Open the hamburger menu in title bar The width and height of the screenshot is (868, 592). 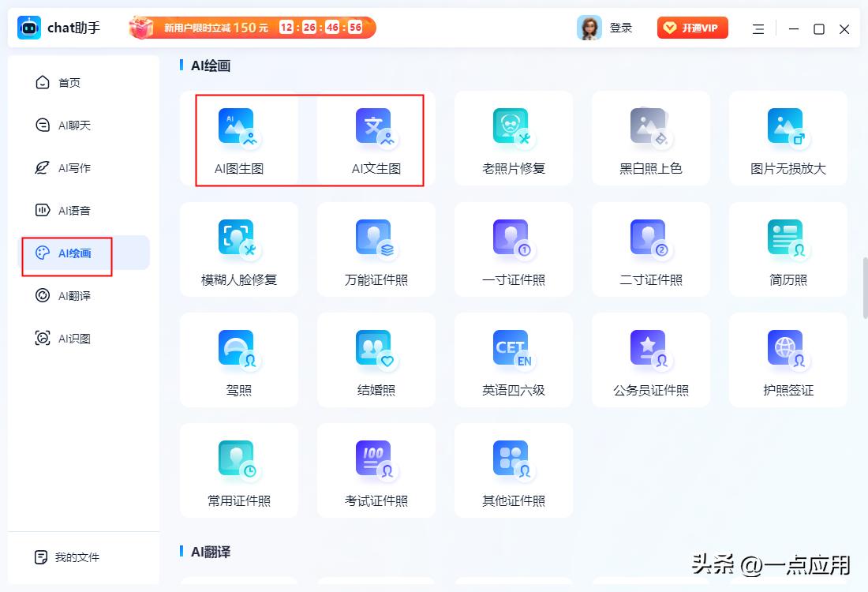pos(758,29)
